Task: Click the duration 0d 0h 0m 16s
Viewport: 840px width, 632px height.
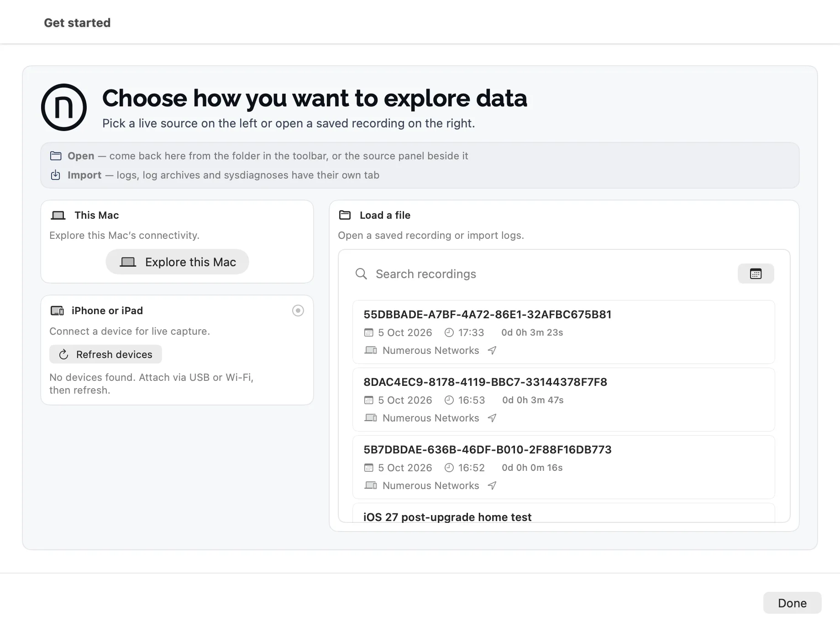Action: pyautogui.click(x=532, y=468)
